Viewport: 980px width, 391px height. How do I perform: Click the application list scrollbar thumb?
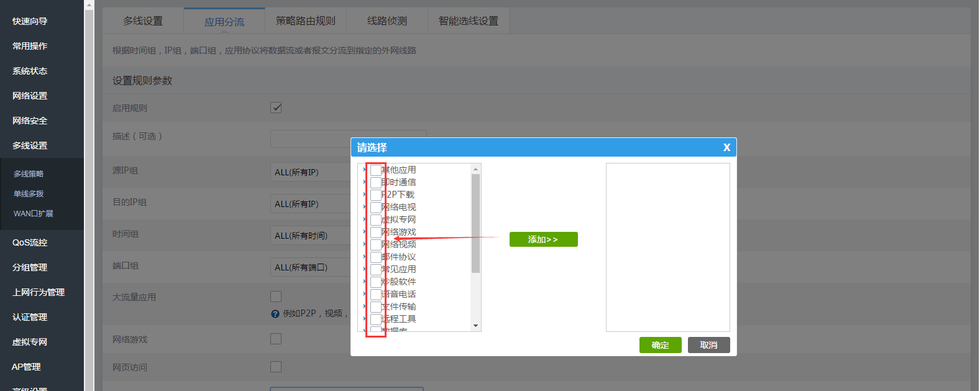[x=475, y=224]
